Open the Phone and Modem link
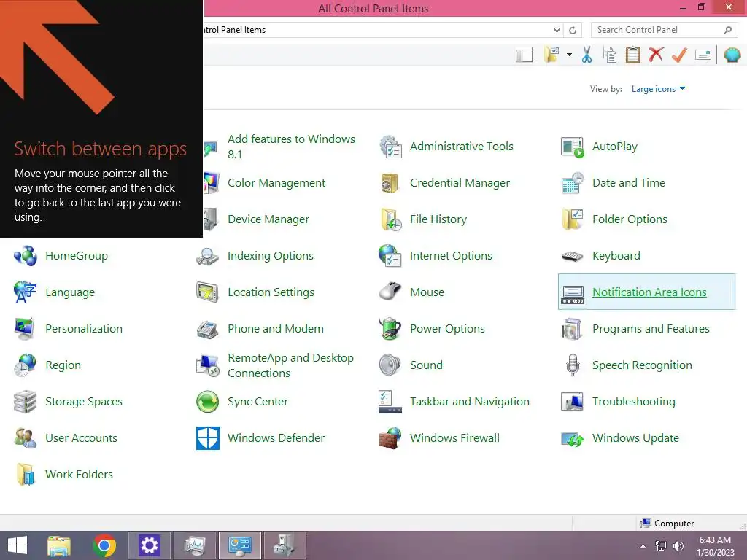Screen dimensions: 747x560 pos(275,329)
